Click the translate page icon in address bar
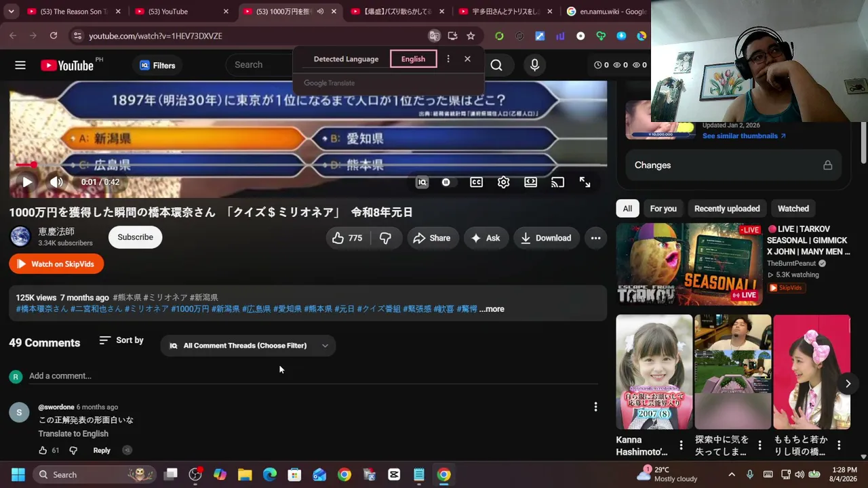 [435, 36]
